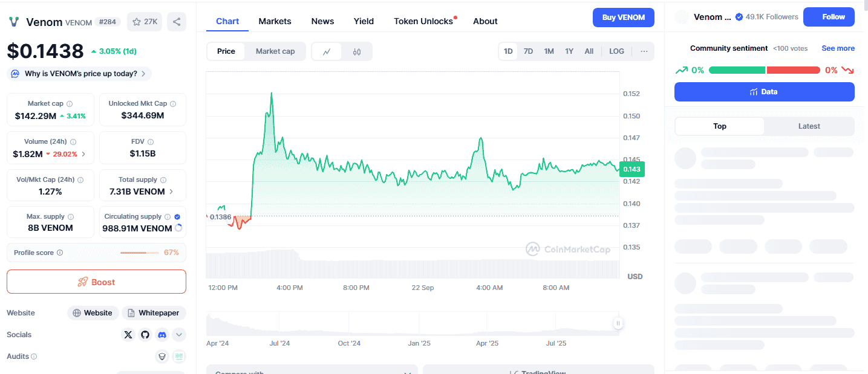Expand 'Why is VENOM's price up today?'
Screen dimensions: 868x374
[79, 74]
